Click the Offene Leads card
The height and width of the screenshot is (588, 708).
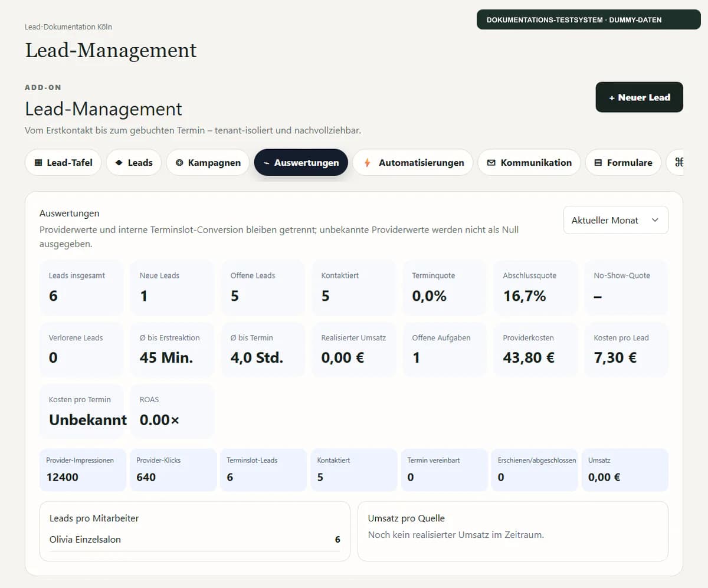(263, 288)
